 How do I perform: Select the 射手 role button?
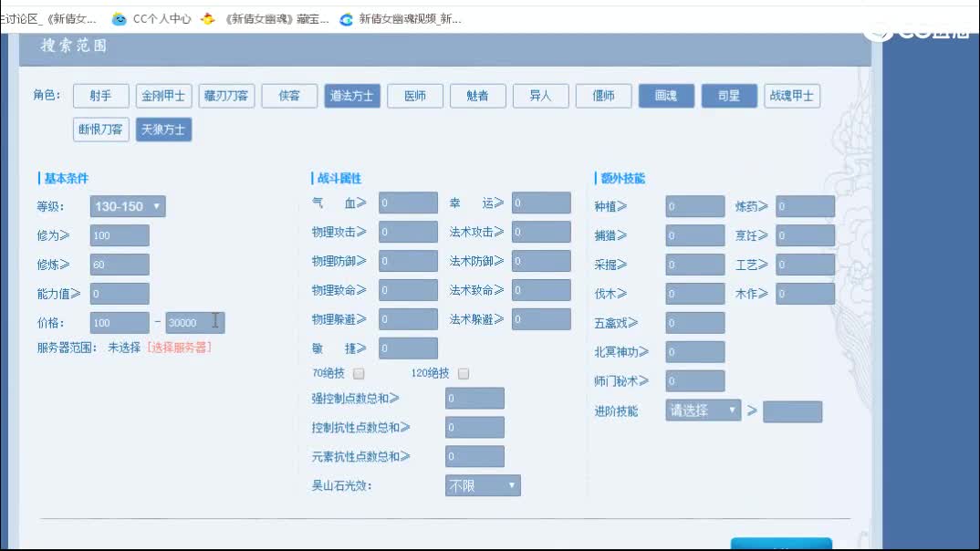tap(100, 96)
